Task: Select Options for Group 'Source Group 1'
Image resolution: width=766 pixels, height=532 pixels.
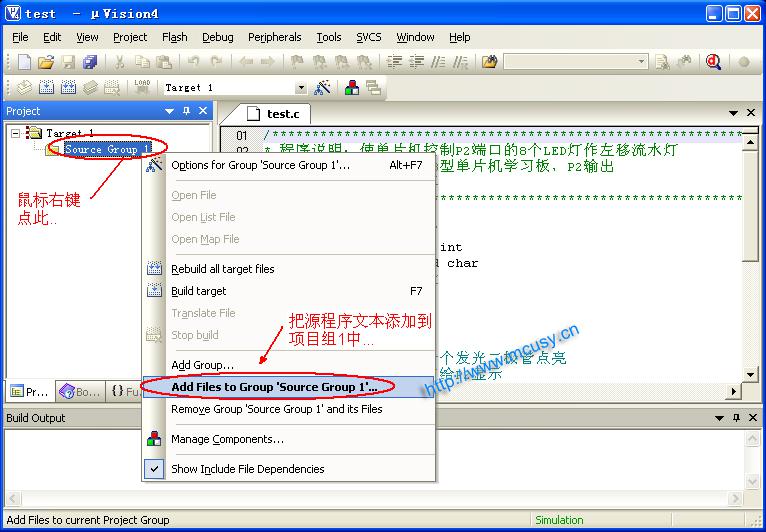Action: 288,165
